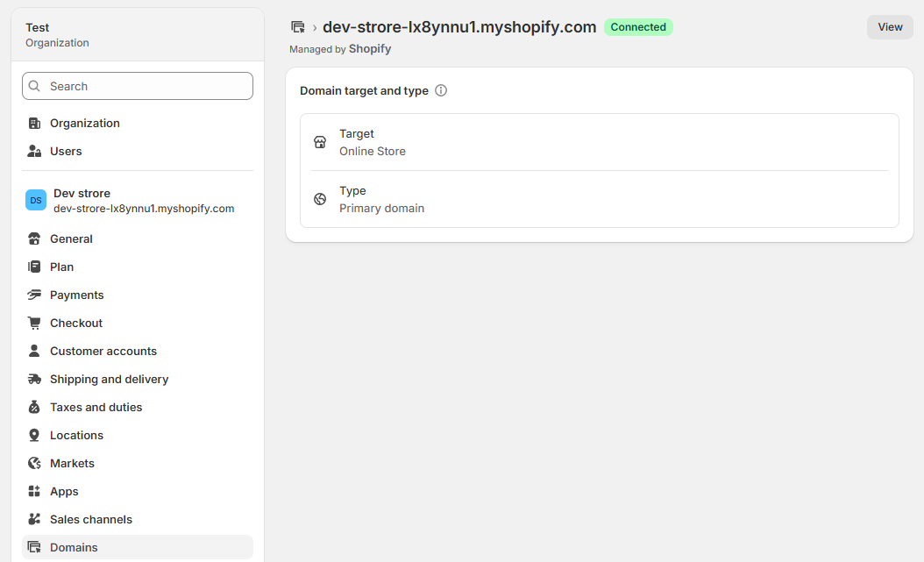This screenshot has width=924, height=562.
Task: Click the domain title dev-strore-lx8ynnu1.myshopify.com
Action: click(x=459, y=27)
